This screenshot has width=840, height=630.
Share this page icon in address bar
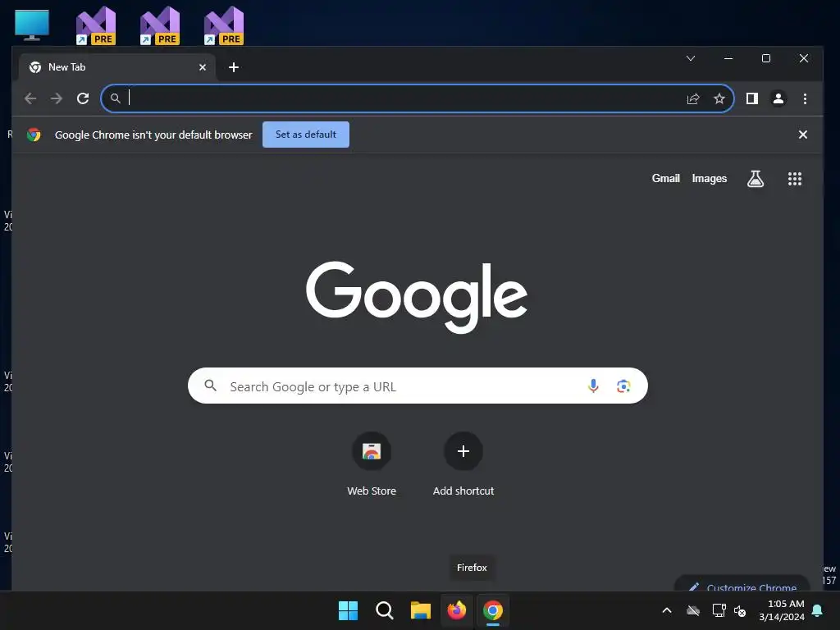click(693, 98)
